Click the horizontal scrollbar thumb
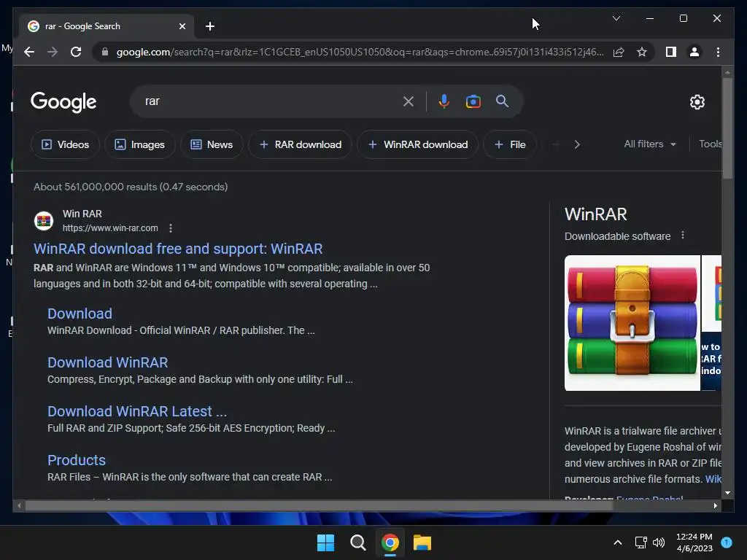This screenshot has width=747, height=560. pos(319,506)
